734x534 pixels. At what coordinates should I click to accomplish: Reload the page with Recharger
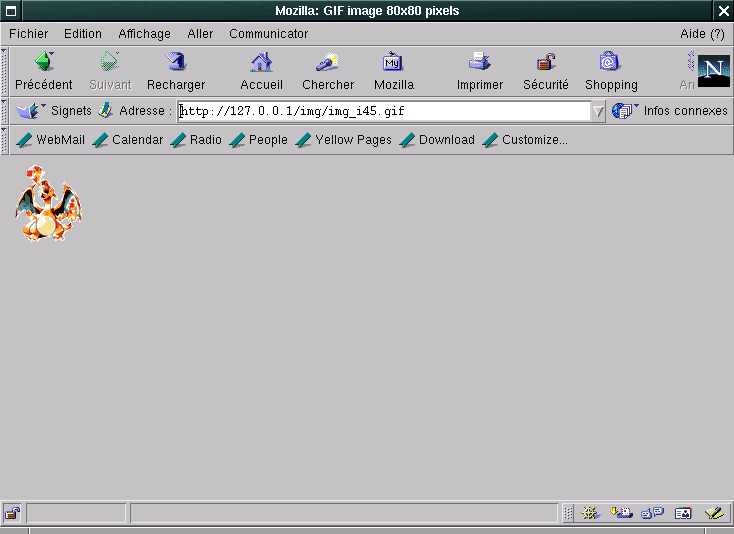(x=176, y=63)
